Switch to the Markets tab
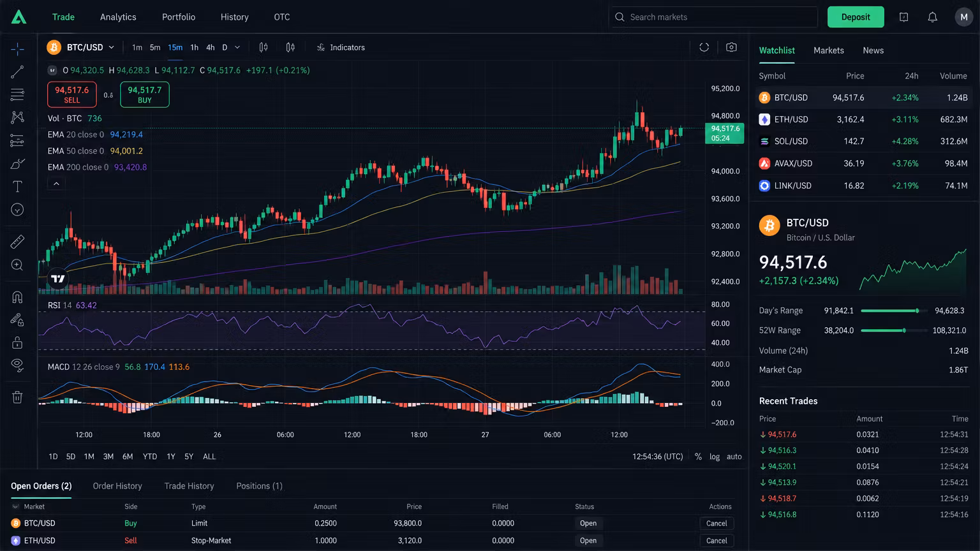 coord(828,50)
